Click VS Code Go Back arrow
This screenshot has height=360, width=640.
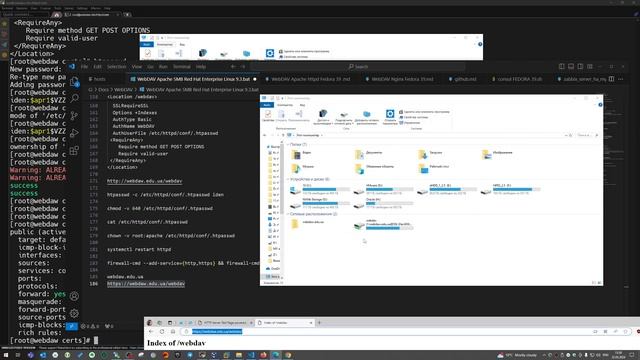pos(233,67)
